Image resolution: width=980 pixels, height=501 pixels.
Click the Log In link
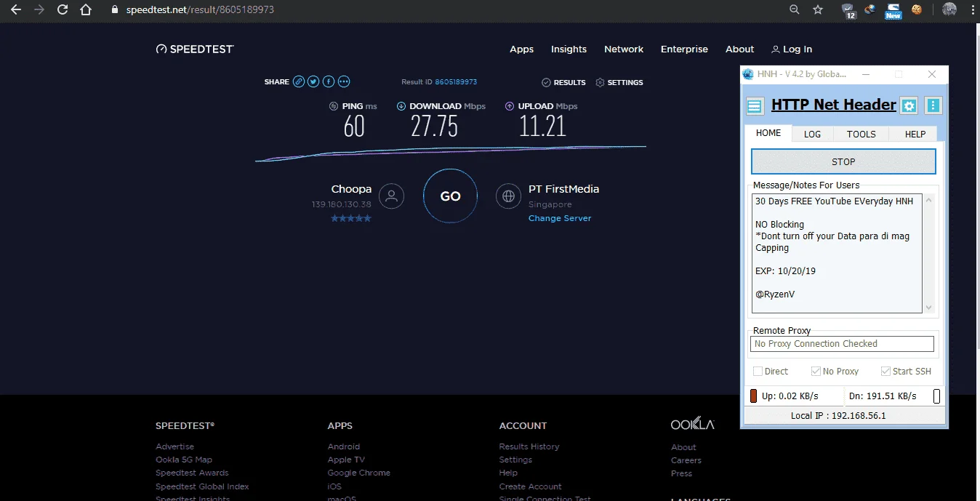[x=792, y=49]
